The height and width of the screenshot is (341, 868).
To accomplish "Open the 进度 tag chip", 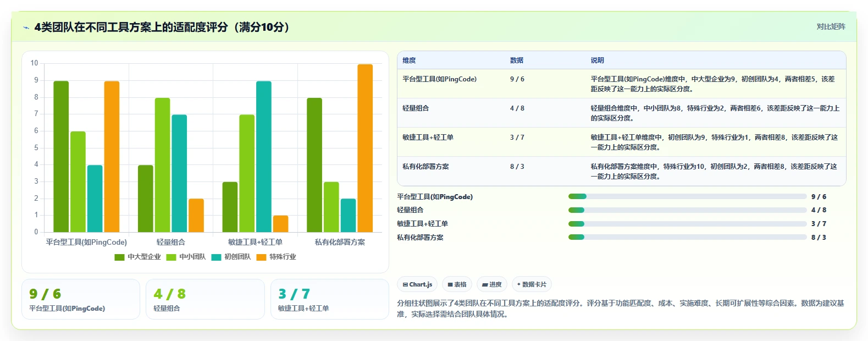I will 492,284.
